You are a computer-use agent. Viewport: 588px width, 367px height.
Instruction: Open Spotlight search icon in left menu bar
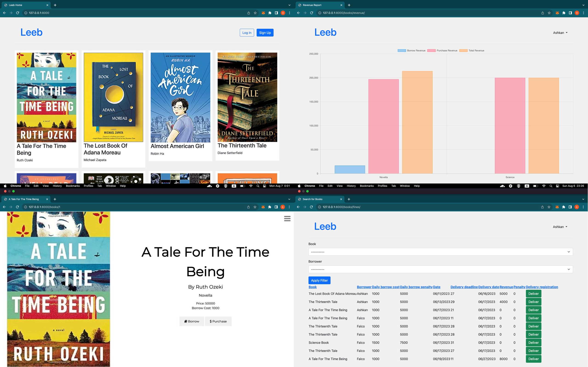[258, 186]
